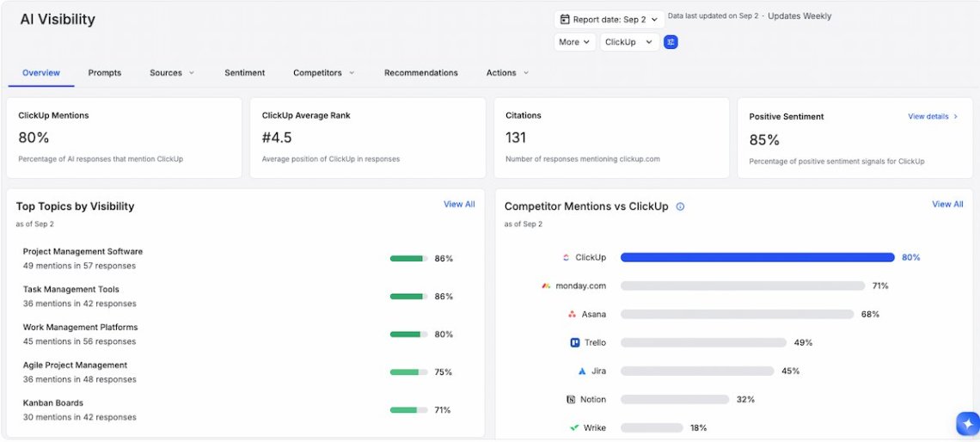Image resolution: width=980 pixels, height=442 pixels.
Task: Click the Work Management Platforms 80% progress bar
Action: click(x=408, y=334)
